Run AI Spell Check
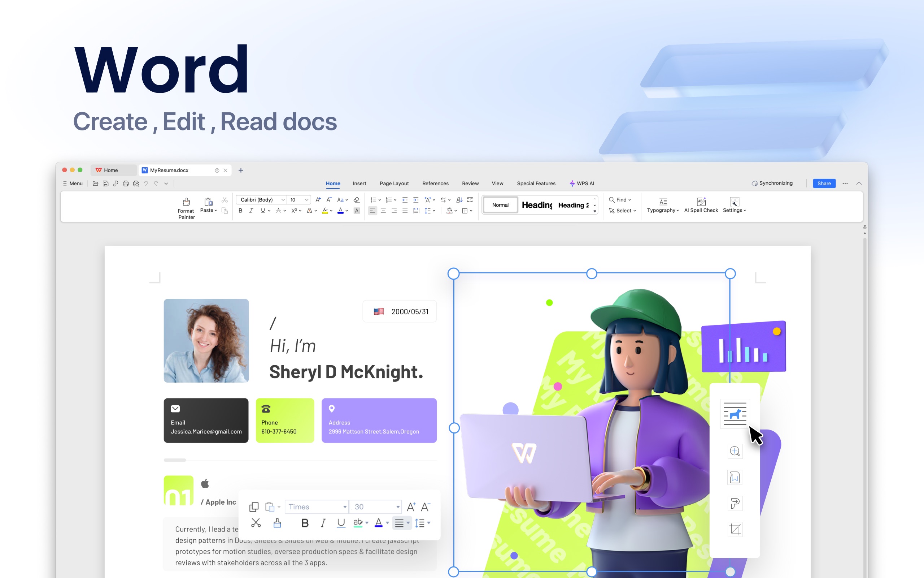This screenshot has width=924, height=578. 701,205
